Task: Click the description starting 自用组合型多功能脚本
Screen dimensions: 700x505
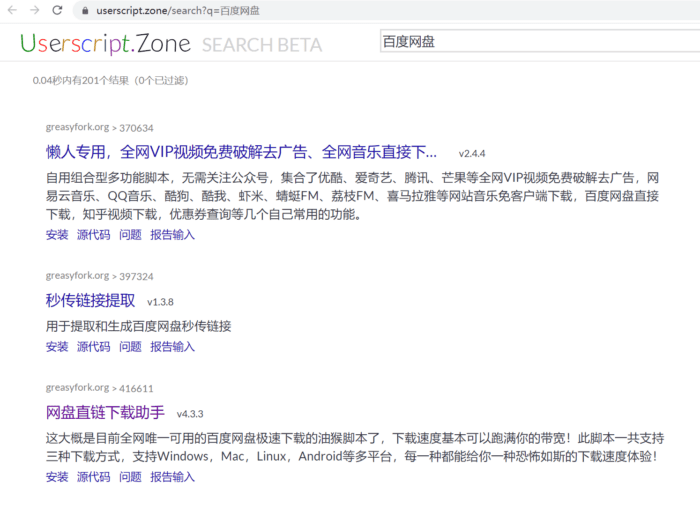Action: coord(352,196)
